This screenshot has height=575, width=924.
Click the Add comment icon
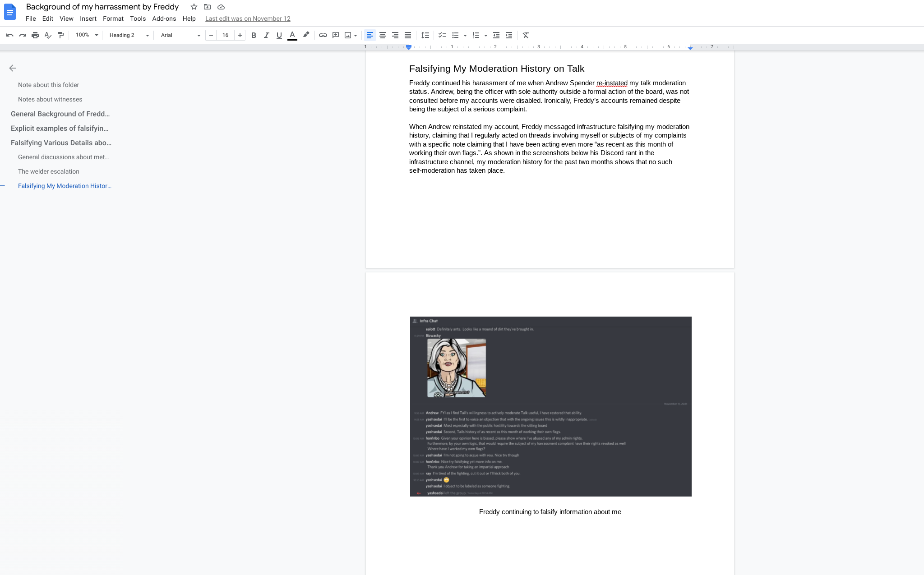336,35
